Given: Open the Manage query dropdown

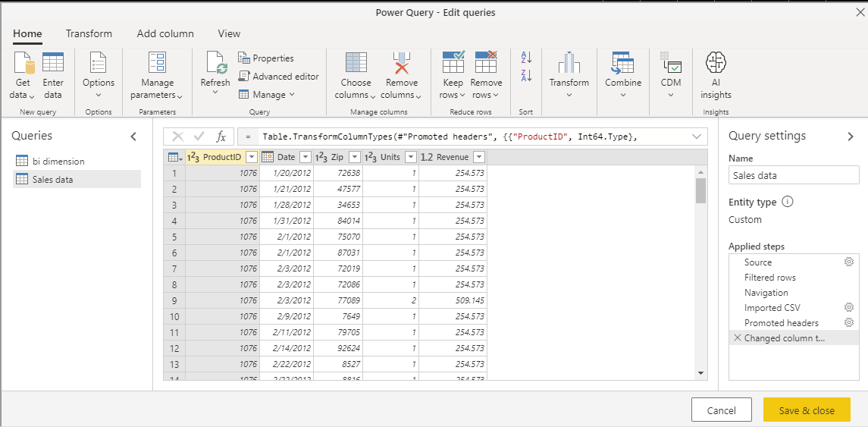Looking at the screenshot, I should click(267, 95).
